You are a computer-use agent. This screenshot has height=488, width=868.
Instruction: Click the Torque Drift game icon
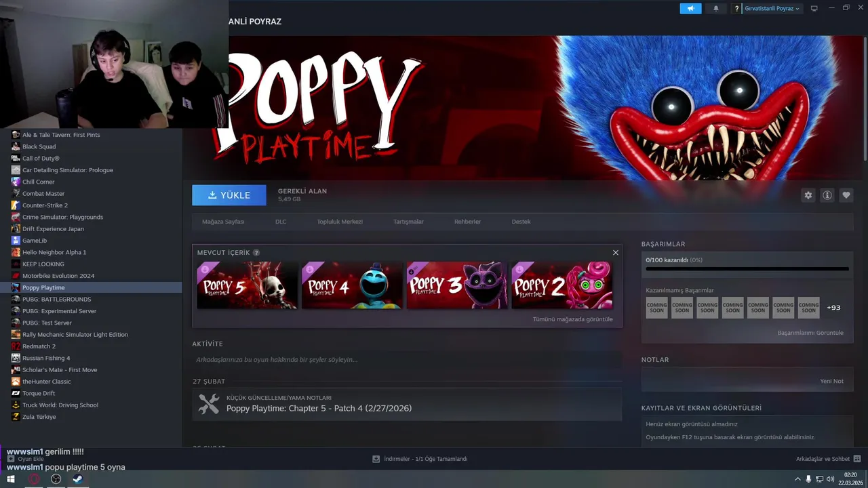[16, 393]
